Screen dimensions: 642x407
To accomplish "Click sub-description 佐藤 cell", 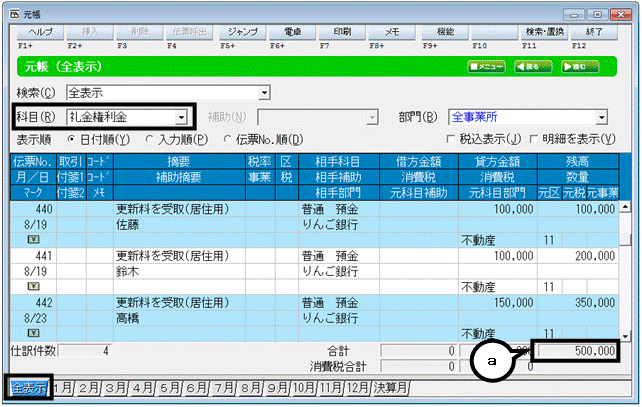I will point(179,224).
